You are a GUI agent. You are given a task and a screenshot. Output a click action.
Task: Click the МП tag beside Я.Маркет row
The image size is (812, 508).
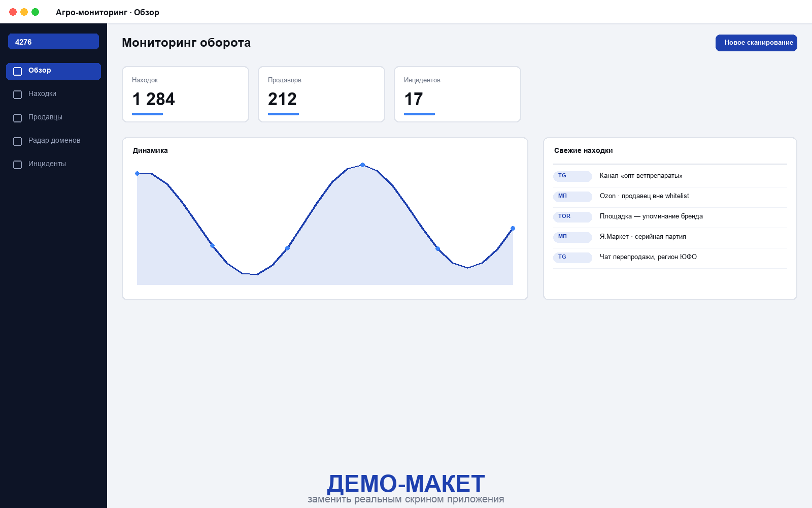[572, 237]
